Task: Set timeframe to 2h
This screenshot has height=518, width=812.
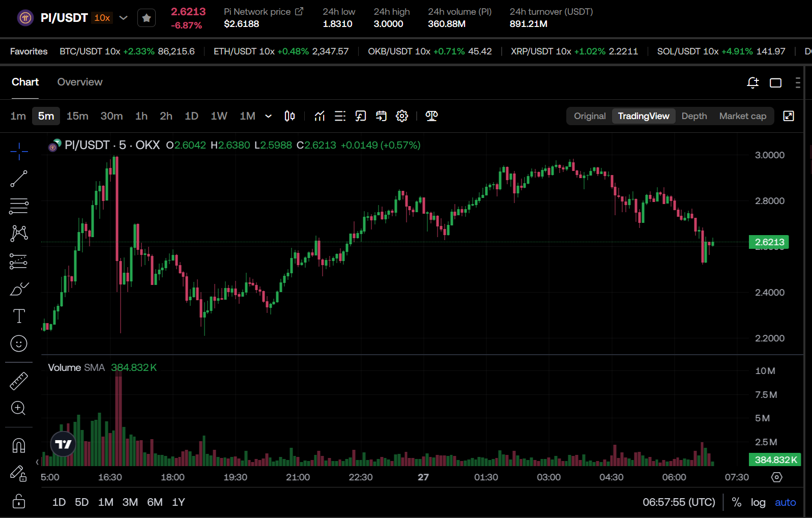Action: point(166,116)
